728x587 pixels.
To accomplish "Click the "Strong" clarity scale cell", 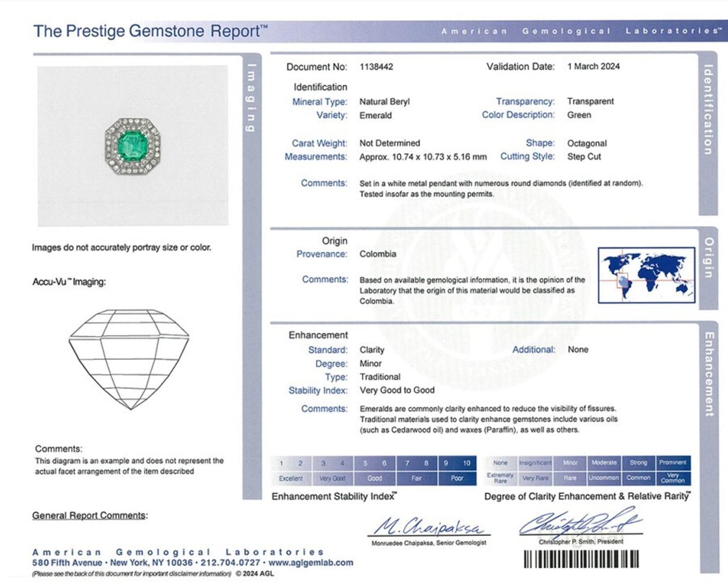I will coord(639,463).
